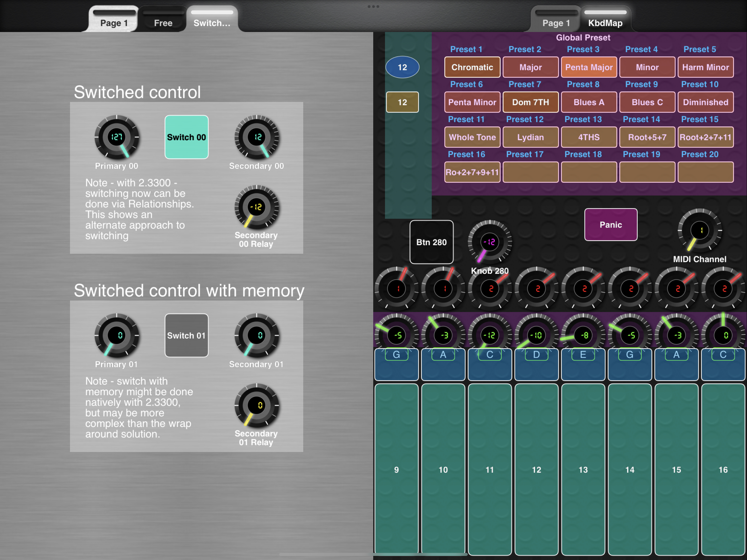The image size is (747, 560).
Task: Select the Minor scale preset
Action: 647,67
